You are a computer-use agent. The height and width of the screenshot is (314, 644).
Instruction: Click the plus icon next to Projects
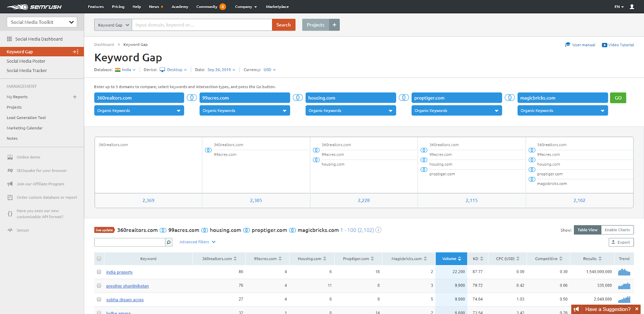[334, 25]
